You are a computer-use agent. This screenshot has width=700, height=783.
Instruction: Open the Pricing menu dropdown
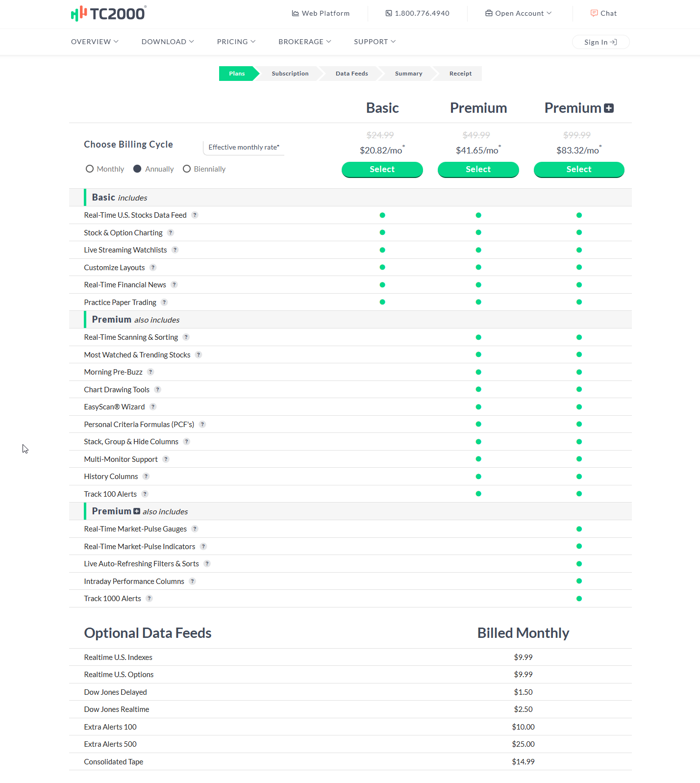tap(236, 42)
